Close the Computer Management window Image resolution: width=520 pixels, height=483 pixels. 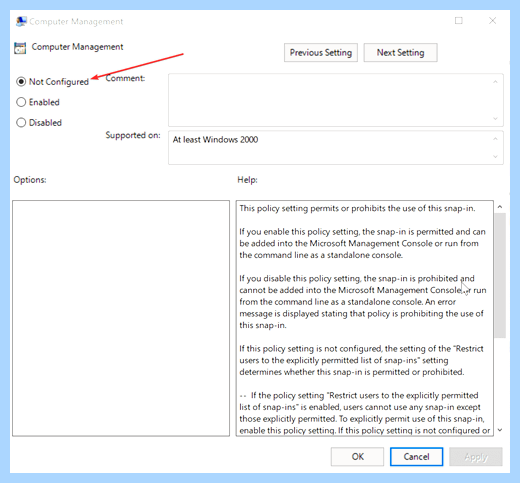492,21
